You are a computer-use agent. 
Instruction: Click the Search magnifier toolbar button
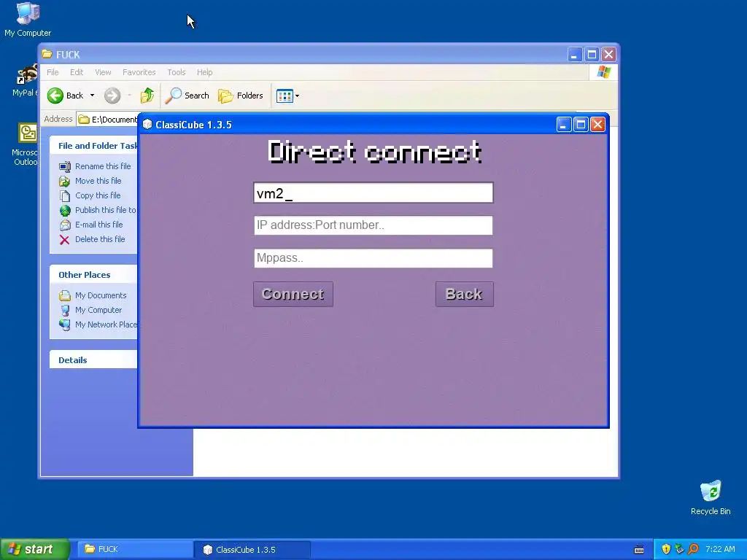pyautogui.click(x=187, y=96)
